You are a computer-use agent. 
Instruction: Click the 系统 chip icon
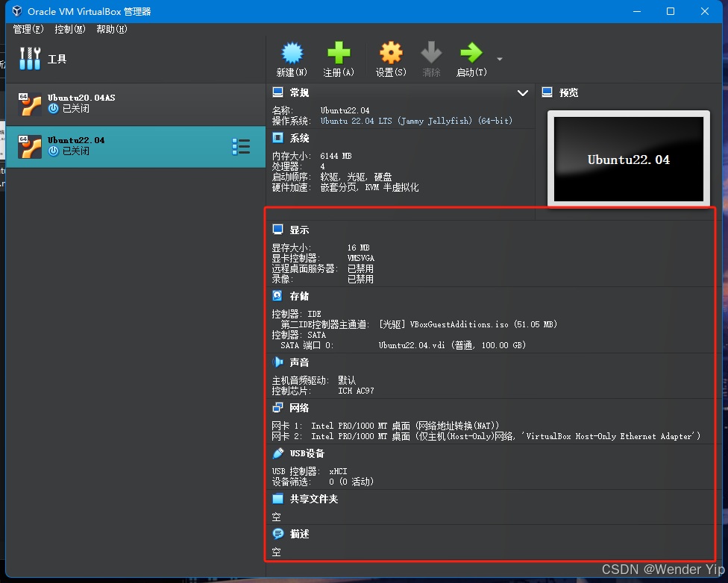(277, 138)
